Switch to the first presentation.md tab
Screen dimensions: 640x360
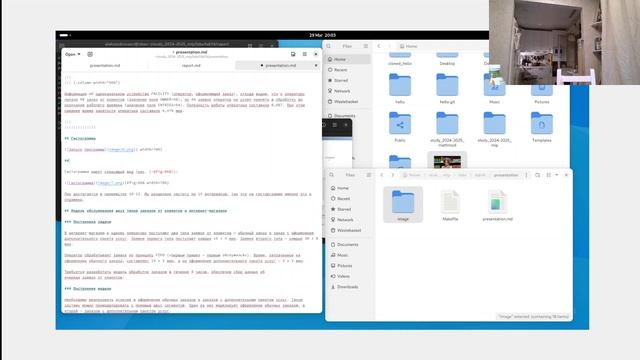[105, 65]
